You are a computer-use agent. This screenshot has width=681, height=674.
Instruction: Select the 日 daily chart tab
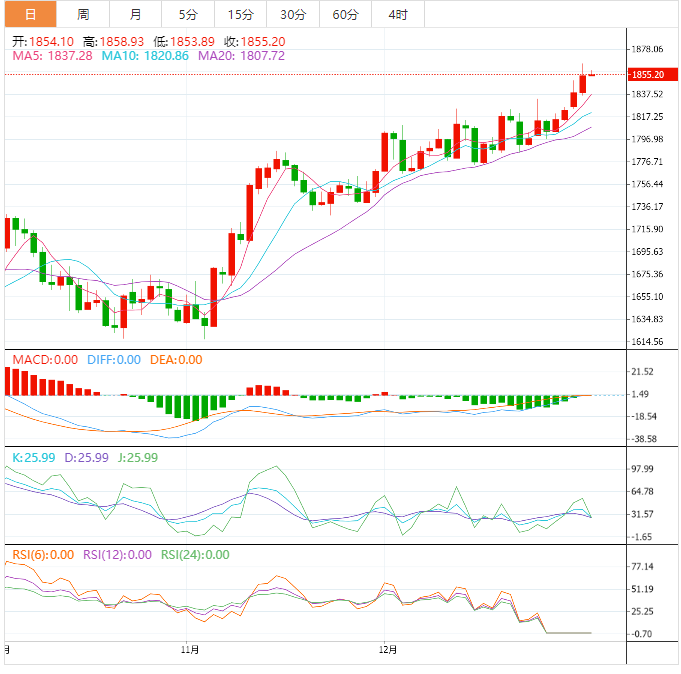pos(30,14)
